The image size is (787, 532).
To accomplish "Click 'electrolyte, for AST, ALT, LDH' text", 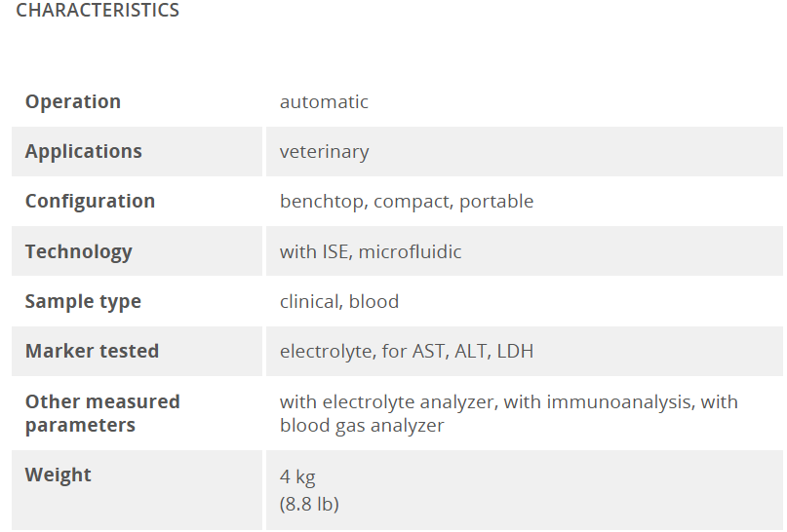I will pyautogui.click(x=407, y=351).
